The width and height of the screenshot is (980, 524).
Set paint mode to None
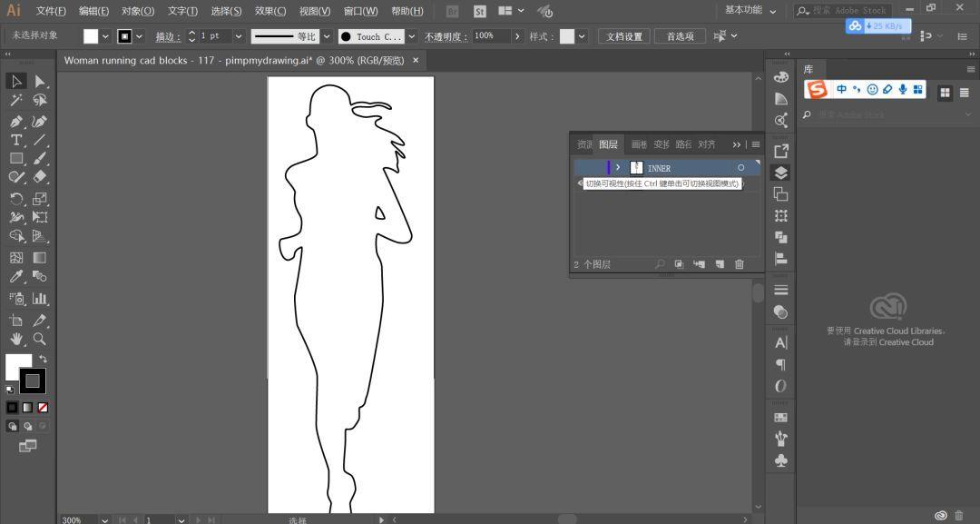[x=44, y=408]
